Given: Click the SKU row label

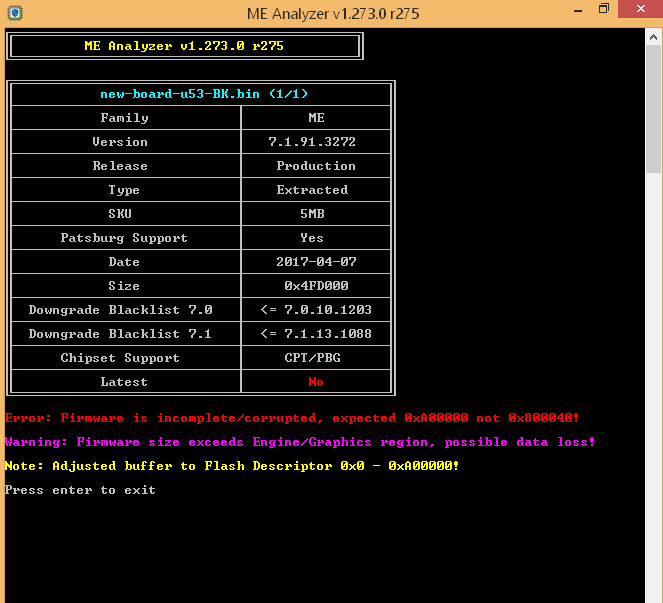Looking at the screenshot, I should click(120, 214).
